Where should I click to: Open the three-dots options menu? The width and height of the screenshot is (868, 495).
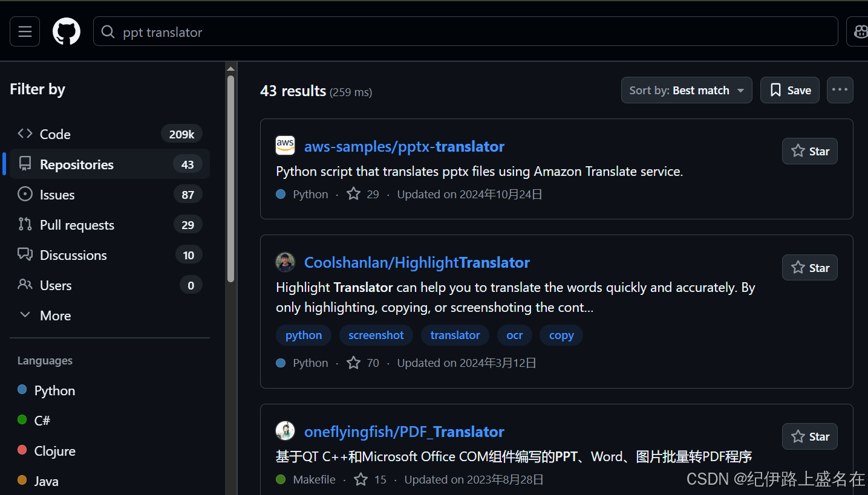pyautogui.click(x=840, y=90)
